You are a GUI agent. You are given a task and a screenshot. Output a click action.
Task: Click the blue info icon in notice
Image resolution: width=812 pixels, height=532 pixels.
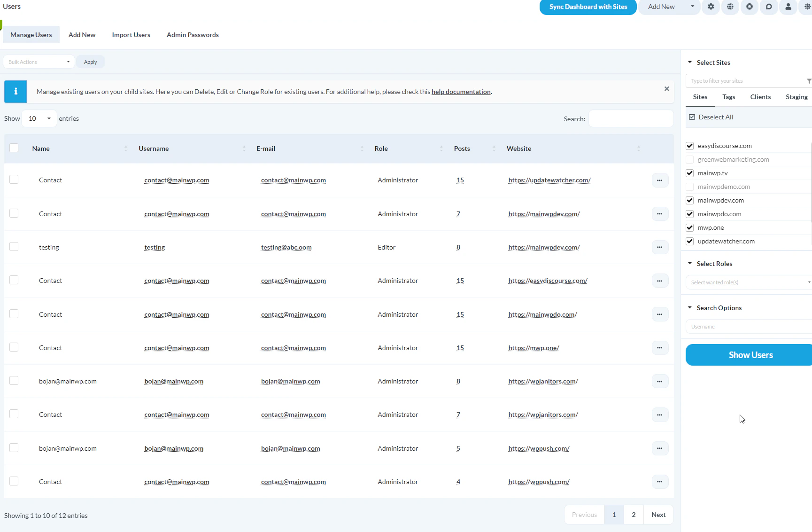pos(15,92)
